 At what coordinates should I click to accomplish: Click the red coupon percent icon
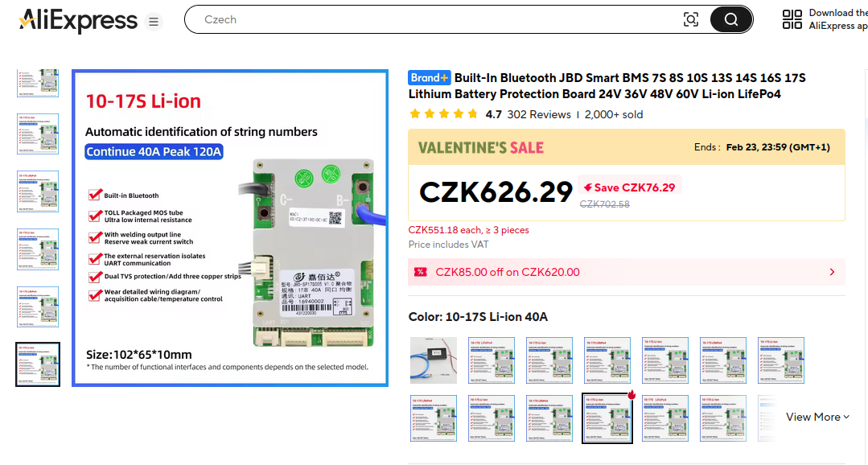tap(421, 273)
